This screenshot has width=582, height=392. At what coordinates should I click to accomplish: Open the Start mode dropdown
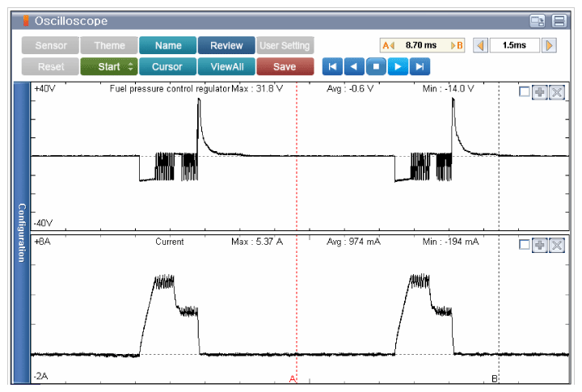tap(108, 66)
